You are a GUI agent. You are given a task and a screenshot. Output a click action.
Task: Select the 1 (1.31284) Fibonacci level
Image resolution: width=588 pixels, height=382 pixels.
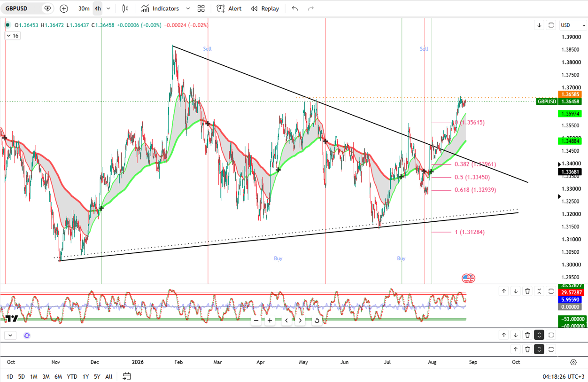[x=470, y=232]
